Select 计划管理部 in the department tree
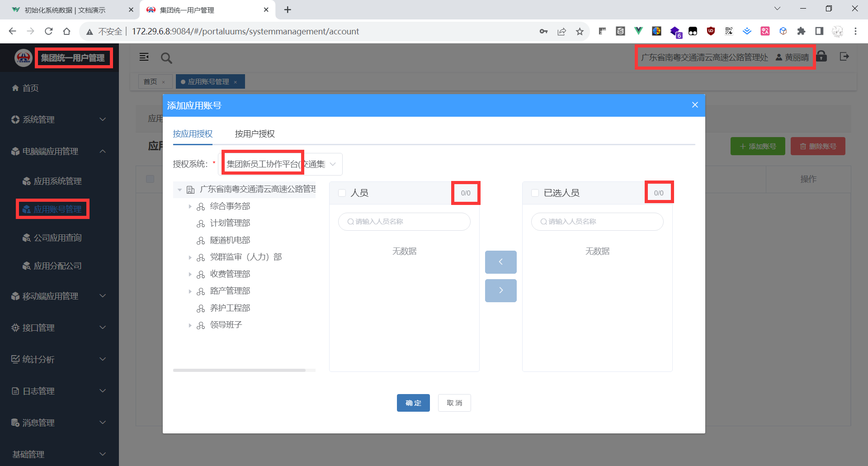The height and width of the screenshot is (466, 868). click(x=230, y=223)
